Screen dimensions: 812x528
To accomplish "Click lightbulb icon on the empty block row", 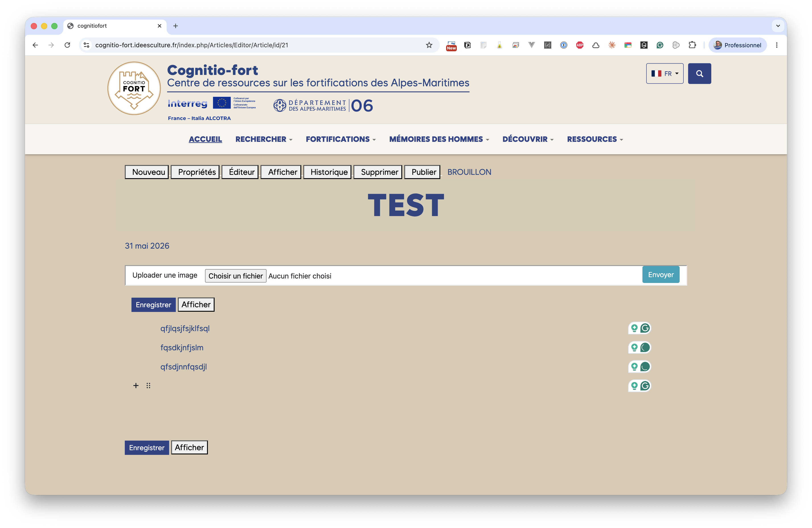I will [634, 386].
